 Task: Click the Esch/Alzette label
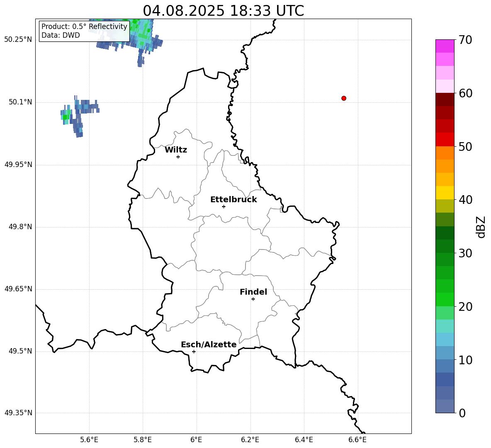click(x=209, y=344)
